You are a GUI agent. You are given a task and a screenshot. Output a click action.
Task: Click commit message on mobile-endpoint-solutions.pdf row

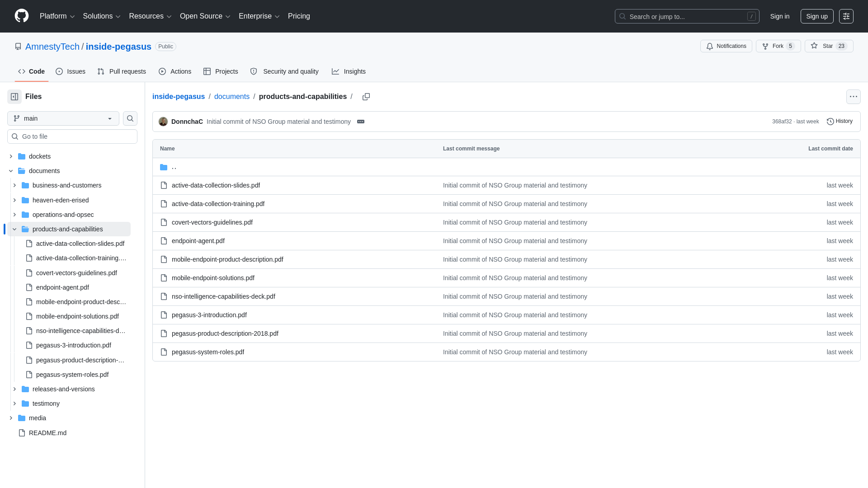pos(515,278)
